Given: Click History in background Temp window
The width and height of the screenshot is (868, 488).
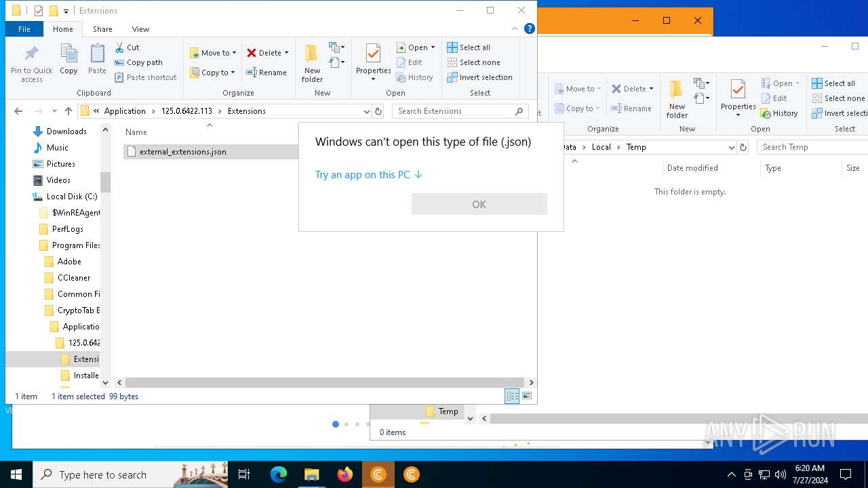Looking at the screenshot, I should pos(779,113).
